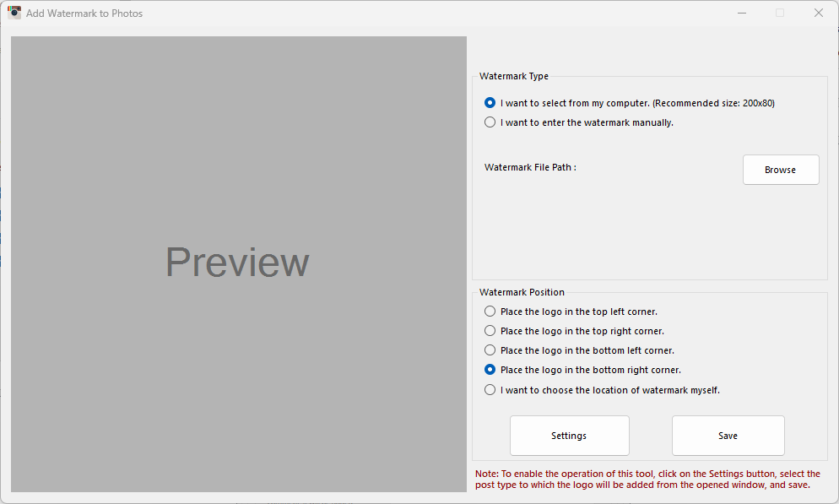The width and height of the screenshot is (839, 504).
Task: Select 'I want to select from my computer' option
Action: [490, 103]
